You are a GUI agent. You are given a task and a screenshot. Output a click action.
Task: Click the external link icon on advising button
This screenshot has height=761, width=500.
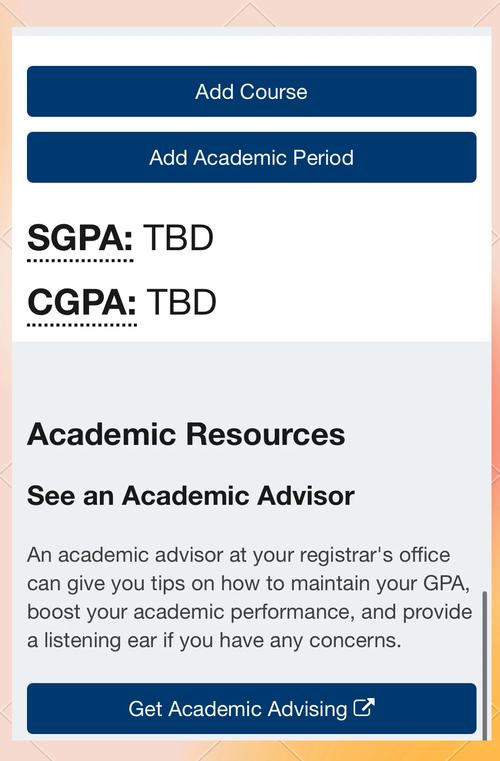364,707
